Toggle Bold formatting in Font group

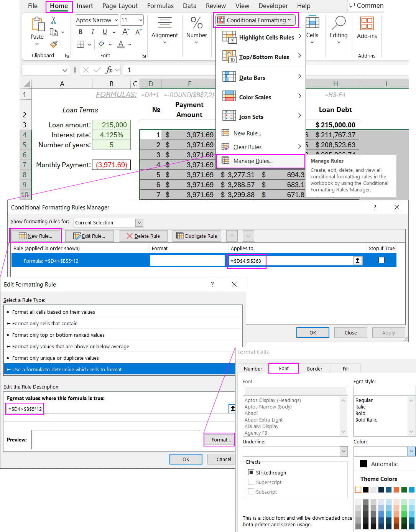(81, 32)
